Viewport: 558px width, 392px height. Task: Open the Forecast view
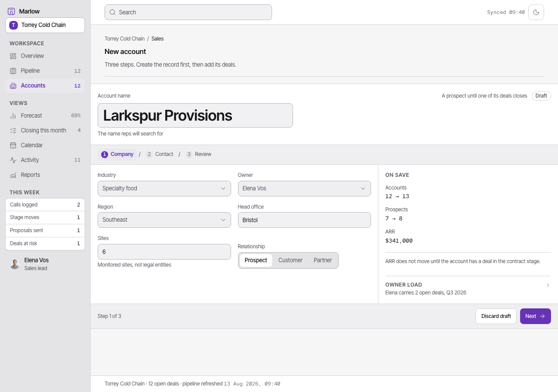pyautogui.click(x=45, y=115)
